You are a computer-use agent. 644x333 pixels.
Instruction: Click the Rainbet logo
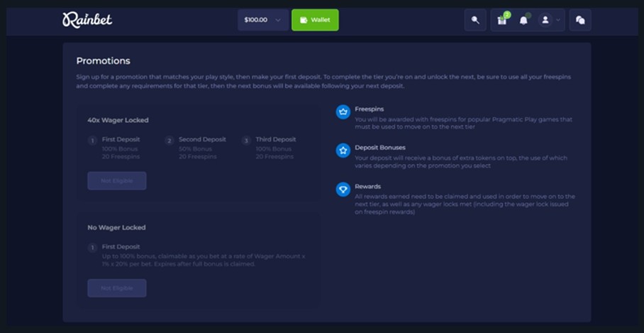87,20
